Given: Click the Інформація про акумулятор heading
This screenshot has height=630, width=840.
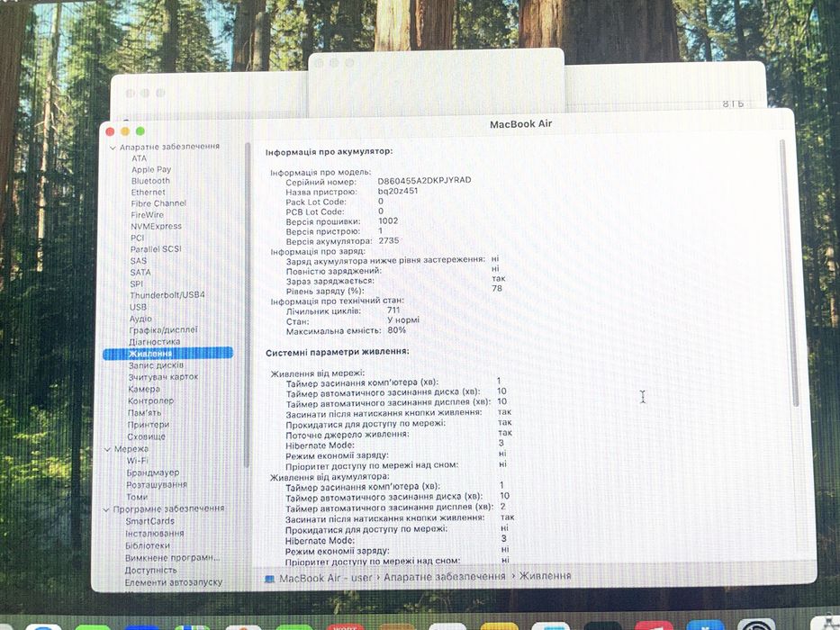Looking at the screenshot, I should [329, 151].
